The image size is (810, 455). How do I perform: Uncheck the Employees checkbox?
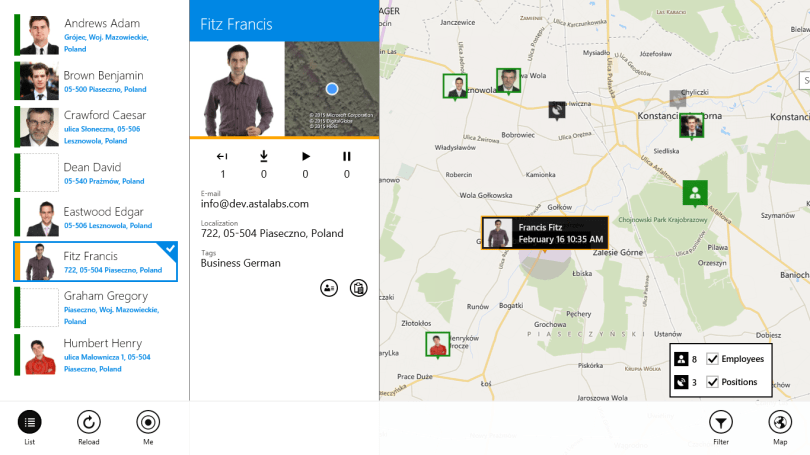pos(712,359)
